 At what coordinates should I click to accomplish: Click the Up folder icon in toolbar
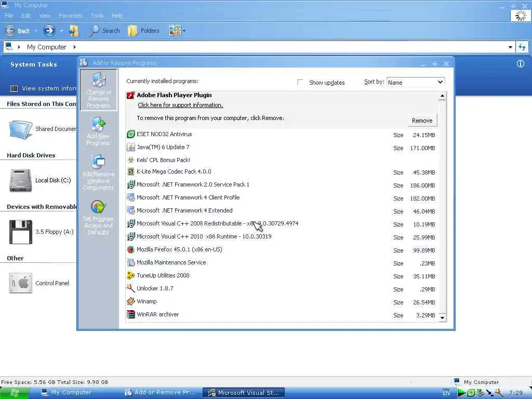tap(74, 31)
